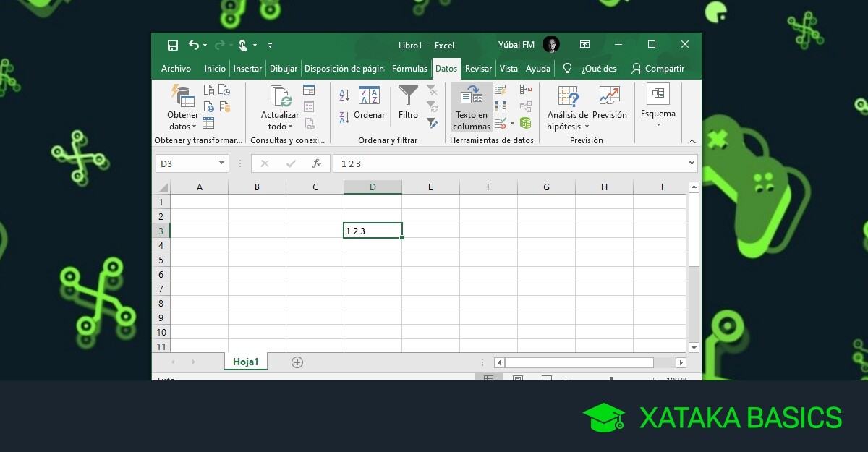Image resolution: width=868 pixels, height=452 pixels.
Task: Select the Hoja1 sheet tab
Action: pos(245,362)
